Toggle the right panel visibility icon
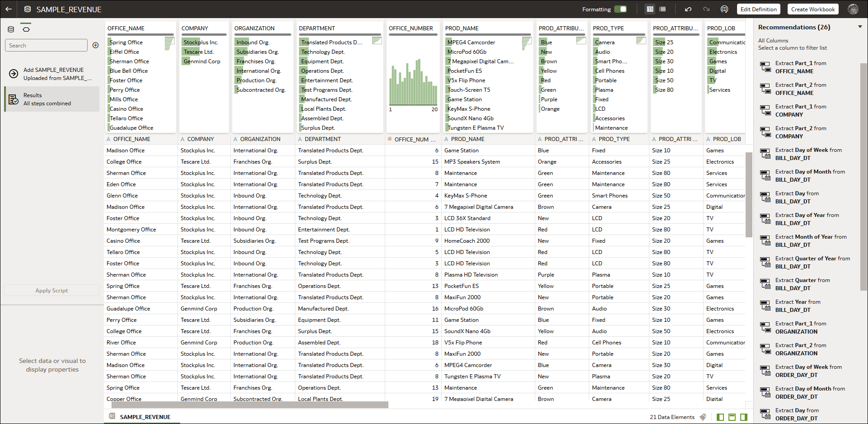 744,417
